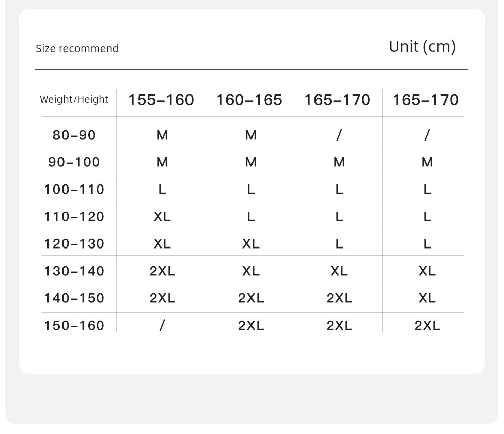504x434 pixels.
Task: Click 2XL cell for 140–150 under 160–165
Action: [250, 298]
